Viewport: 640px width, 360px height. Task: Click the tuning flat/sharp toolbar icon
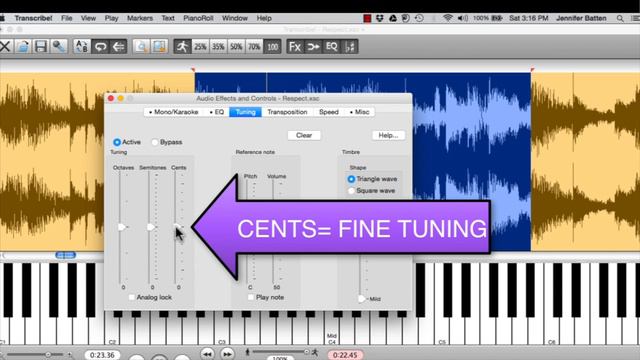[350, 47]
